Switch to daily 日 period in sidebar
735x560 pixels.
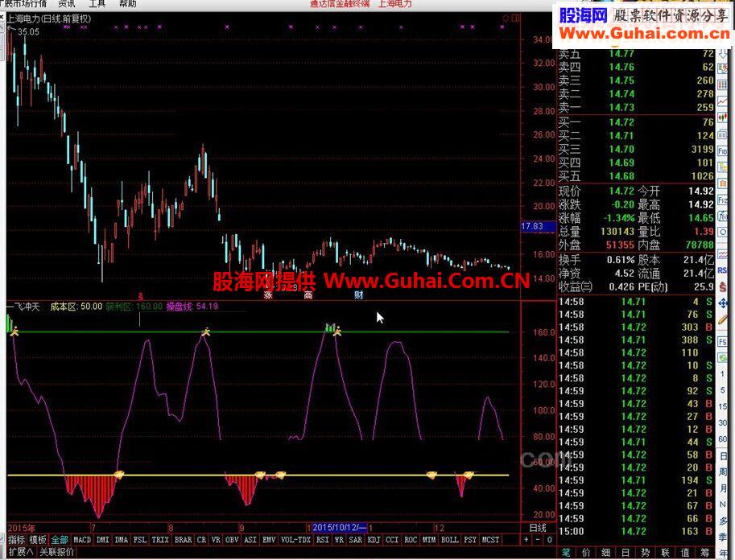pos(722,455)
